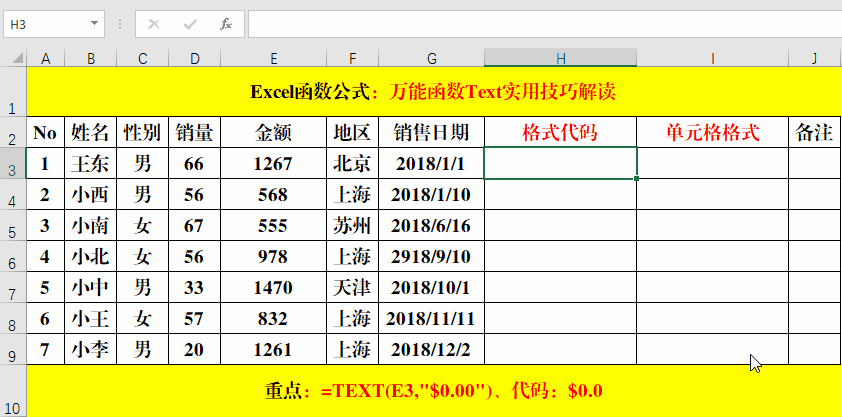Viewport: 842px width, 417px height.
Task: Select column E header
Action: click(273, 58)
